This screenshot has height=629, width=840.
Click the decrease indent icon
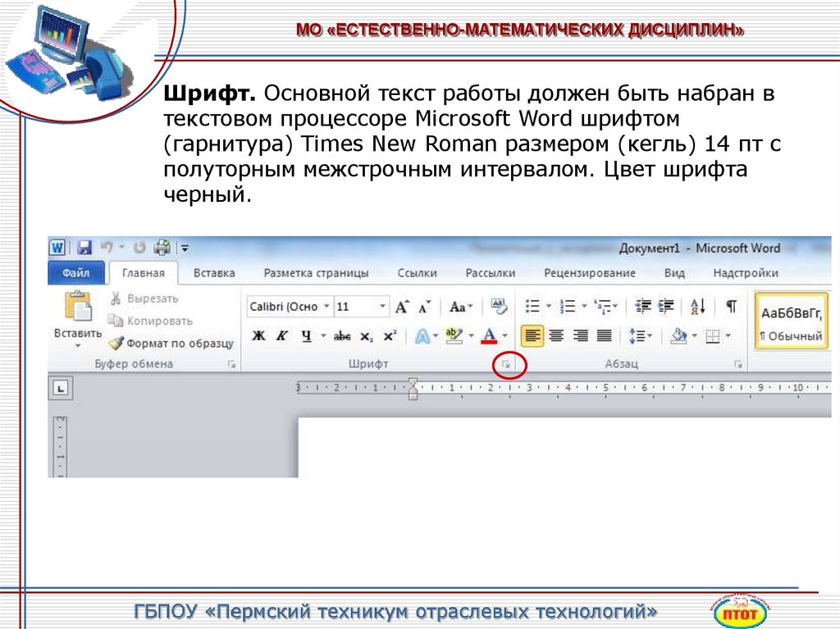pos(643,307)
